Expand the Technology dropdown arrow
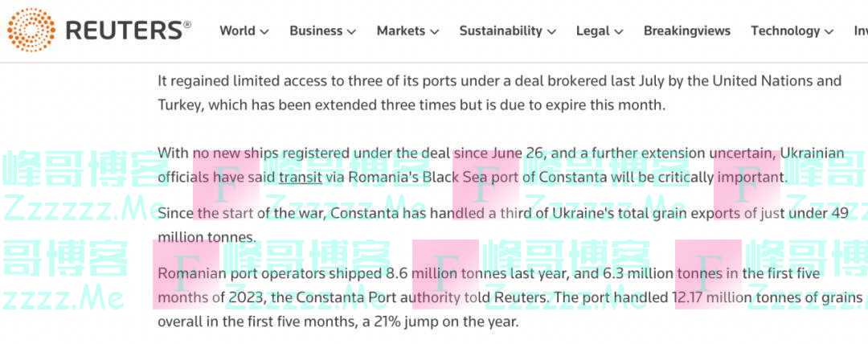The height and width of the screenshot is (344, 868). [x=828, y=31]
